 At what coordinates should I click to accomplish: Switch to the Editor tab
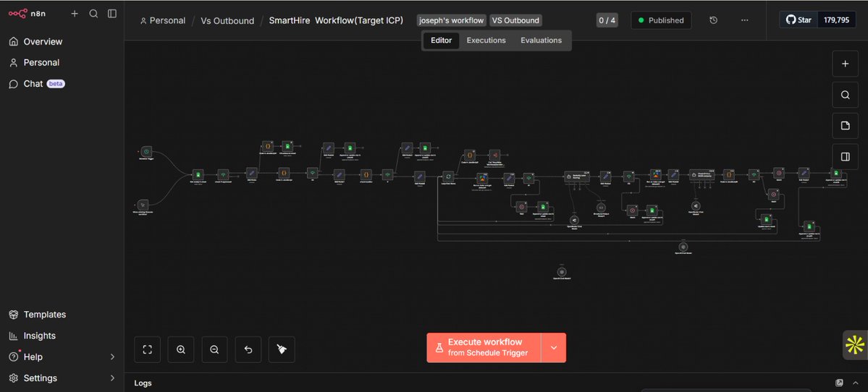click(x=441, y=41)
